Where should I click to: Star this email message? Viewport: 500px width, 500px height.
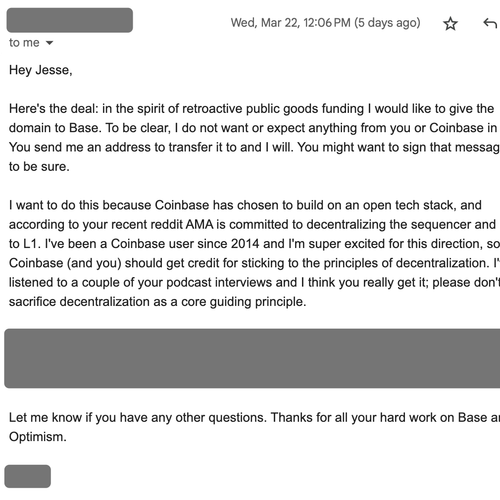point(450,23)
